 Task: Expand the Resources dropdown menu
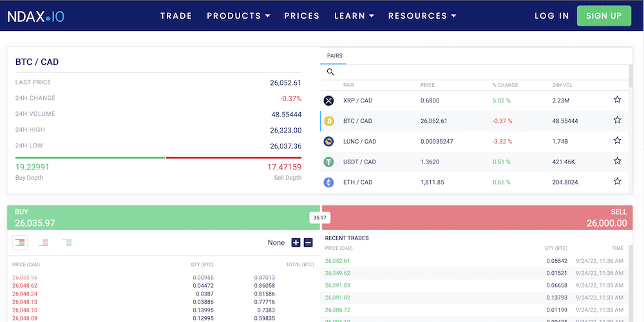click(422, 16)
